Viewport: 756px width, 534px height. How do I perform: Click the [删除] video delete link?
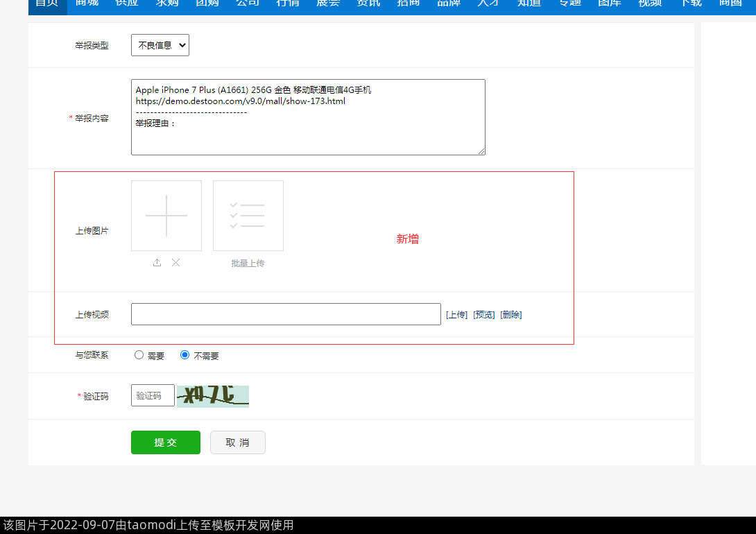pos(511,315)
